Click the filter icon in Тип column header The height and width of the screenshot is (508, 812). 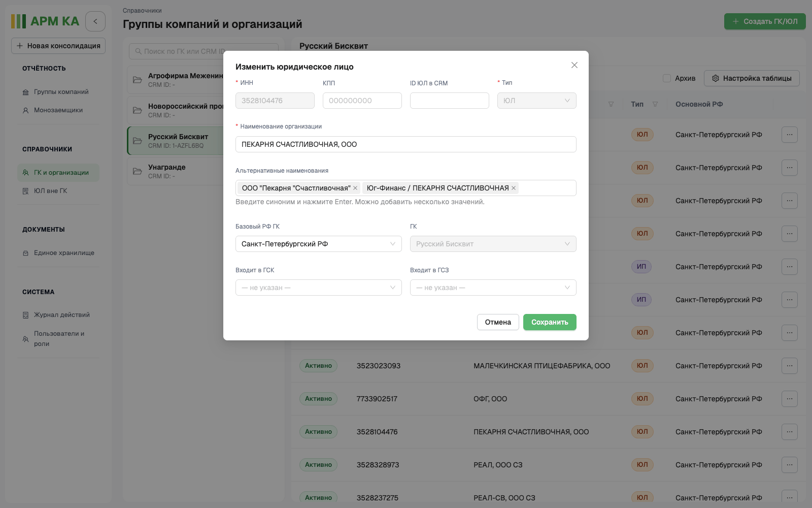pos(655,104)
